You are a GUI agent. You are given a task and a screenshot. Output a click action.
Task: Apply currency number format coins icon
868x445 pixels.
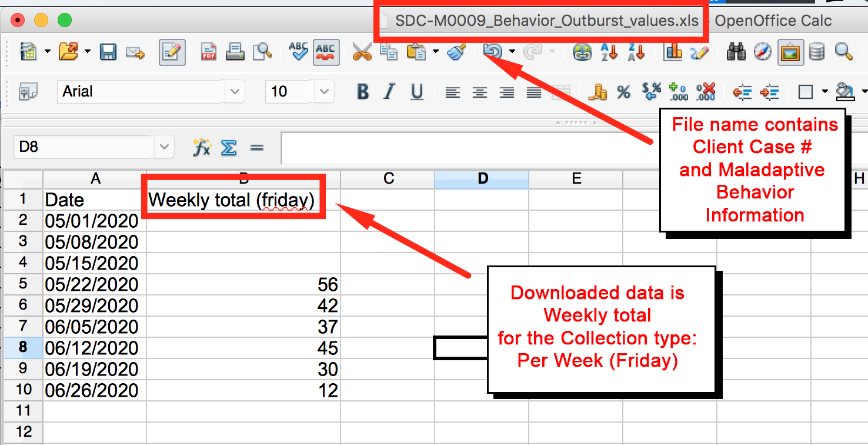pos(599,92)
